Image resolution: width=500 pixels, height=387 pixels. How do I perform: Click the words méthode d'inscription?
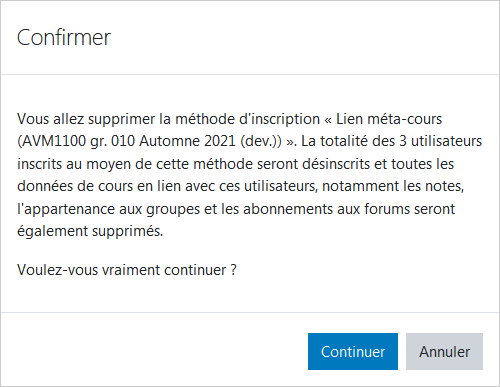[x=248, y=119]
